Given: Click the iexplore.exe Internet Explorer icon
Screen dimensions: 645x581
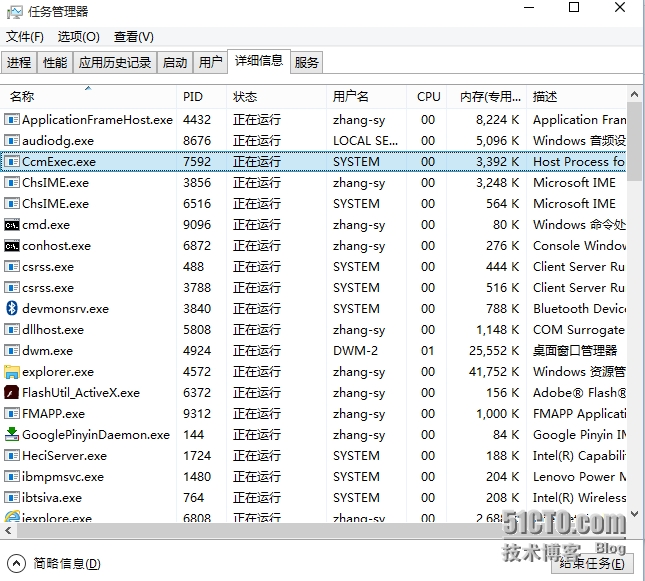Looking at the screenshot, I should [12, 517].
